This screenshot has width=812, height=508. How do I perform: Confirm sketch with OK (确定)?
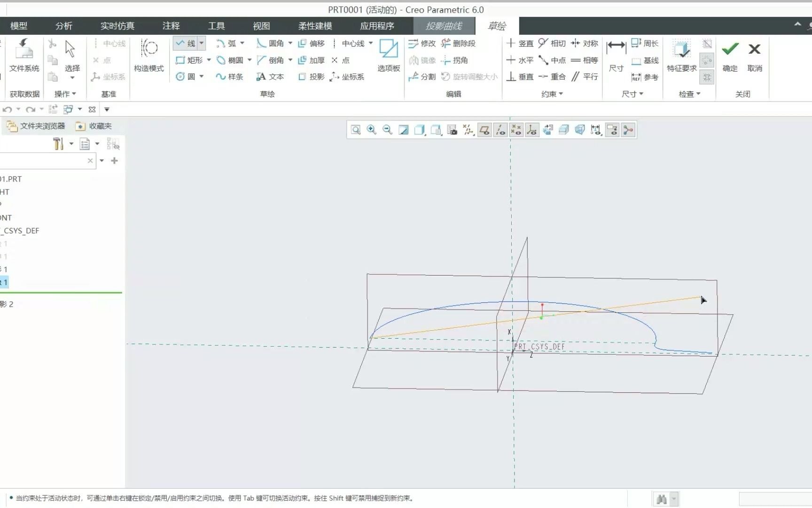pos(730,56)
